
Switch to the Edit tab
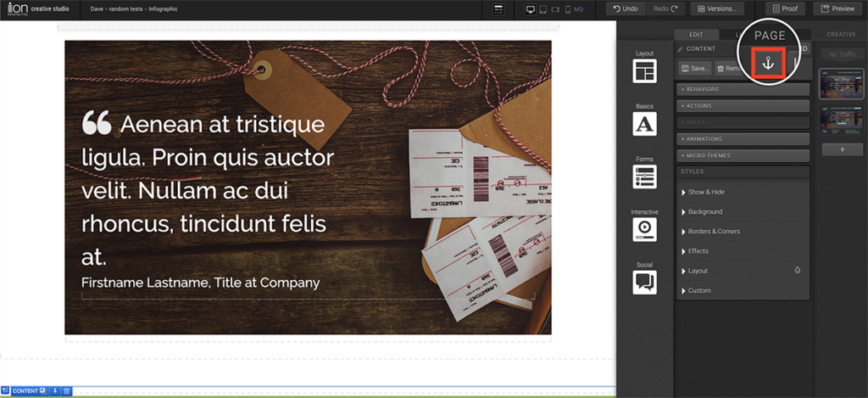pos(696,34)
